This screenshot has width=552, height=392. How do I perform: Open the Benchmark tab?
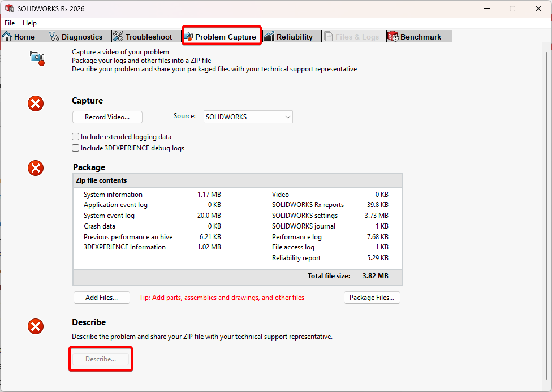pos(419,37)
